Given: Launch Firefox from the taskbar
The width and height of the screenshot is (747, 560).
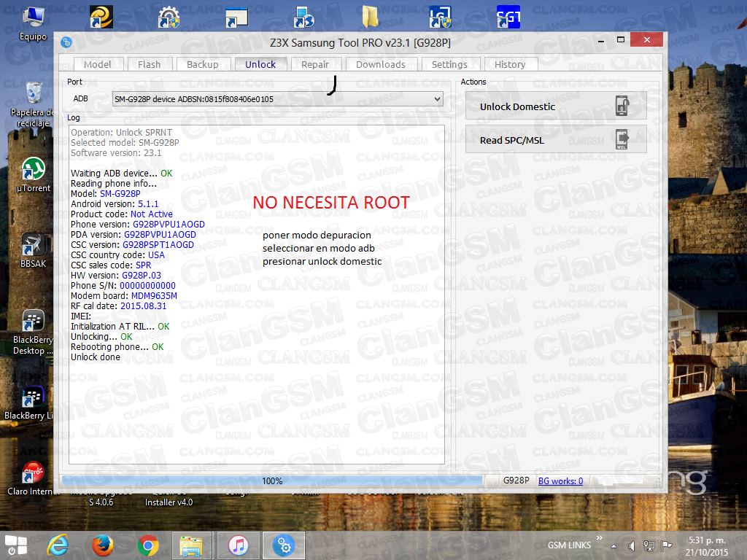Looking at the screenshot, I should point(102,545).
